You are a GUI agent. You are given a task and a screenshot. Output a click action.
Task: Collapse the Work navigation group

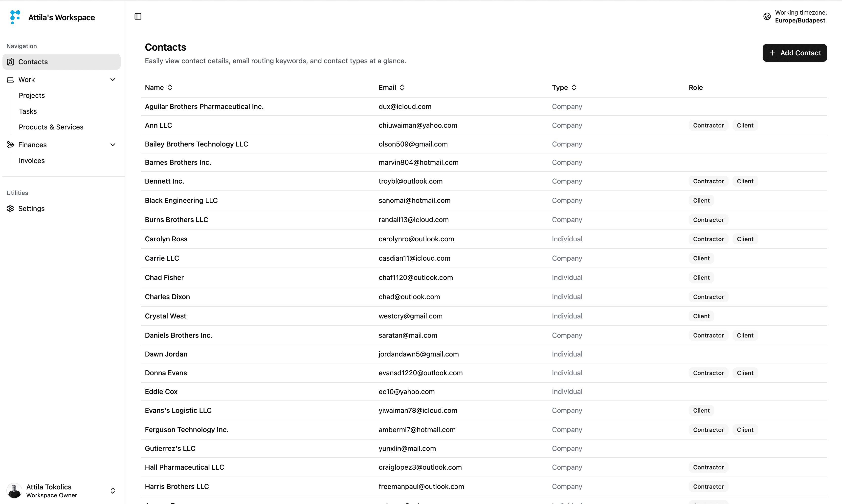click(113, 80)
